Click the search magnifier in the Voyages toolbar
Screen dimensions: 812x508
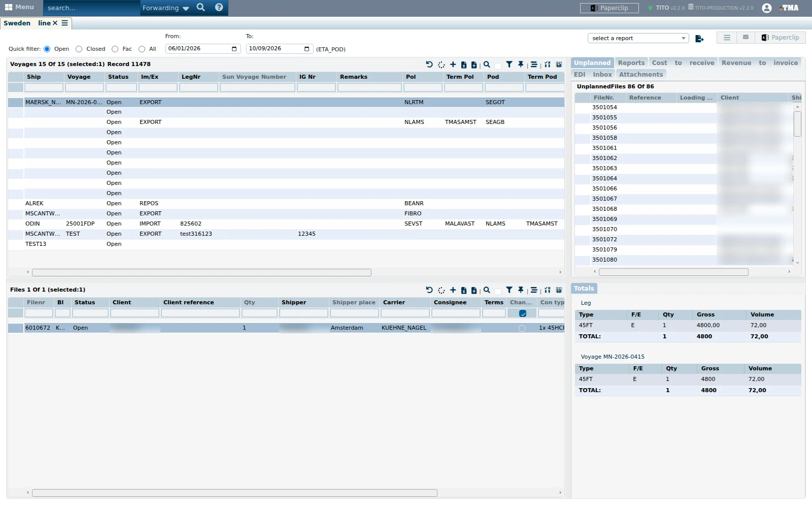tap(487, 65)
